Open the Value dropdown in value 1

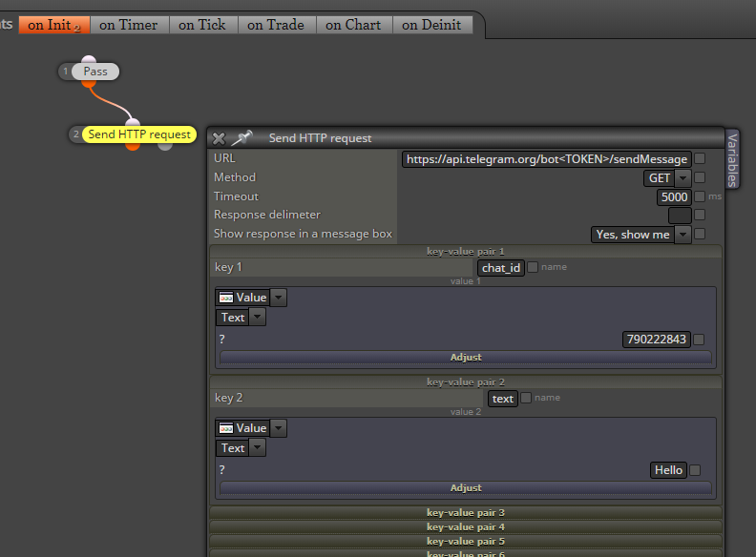pyautogui.click(x=251, y=298)
